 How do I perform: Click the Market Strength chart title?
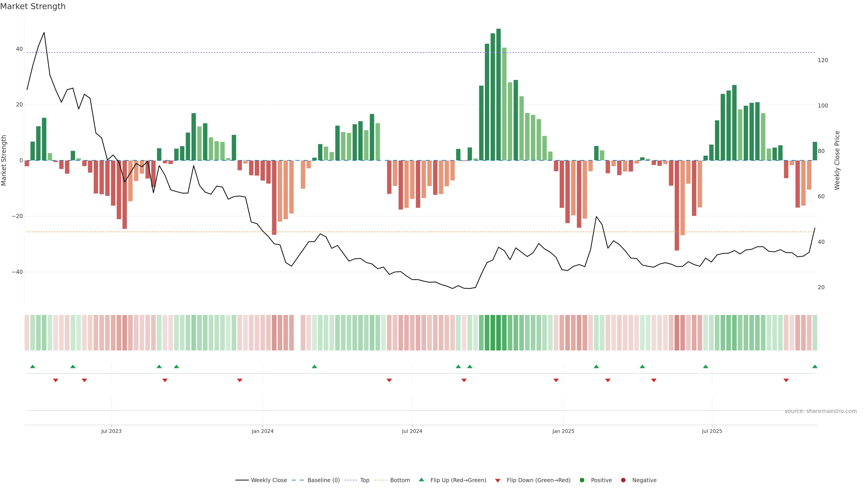coord(33,6)
